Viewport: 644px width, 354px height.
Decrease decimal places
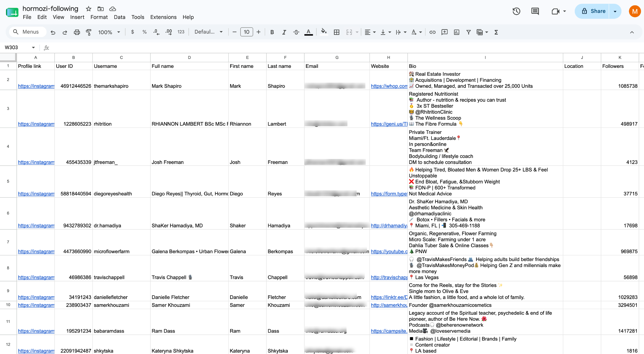(x=156, y=32)
